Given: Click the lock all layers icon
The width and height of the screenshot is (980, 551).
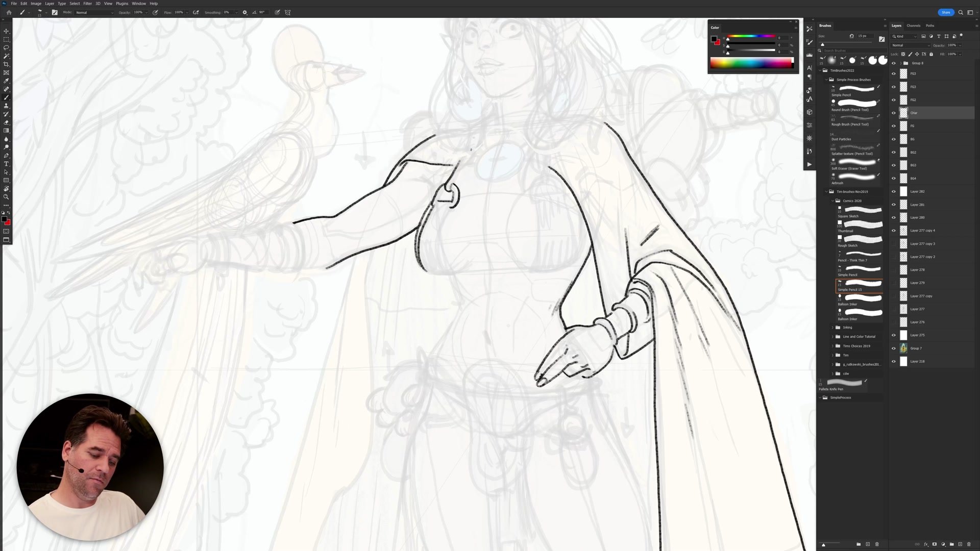Looking at the screenshot, I should [x=931, y=54].
